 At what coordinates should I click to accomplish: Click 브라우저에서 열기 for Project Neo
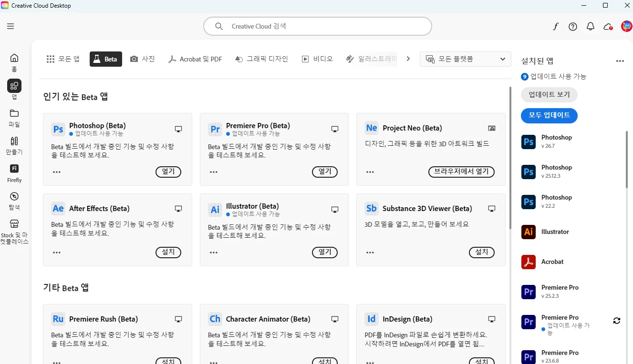tap(461, 172)
